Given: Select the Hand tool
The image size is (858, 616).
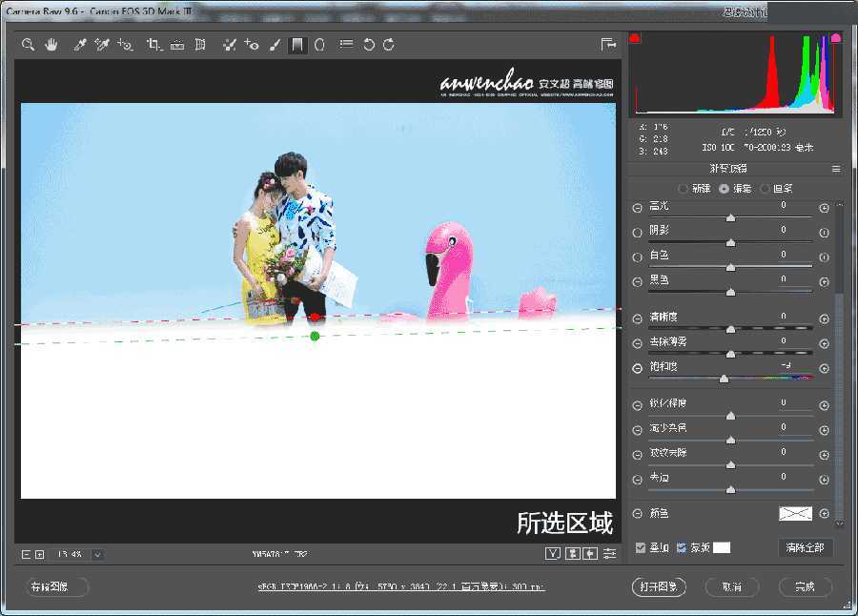Looking at the screenshot, I should [x=51, y=44].
